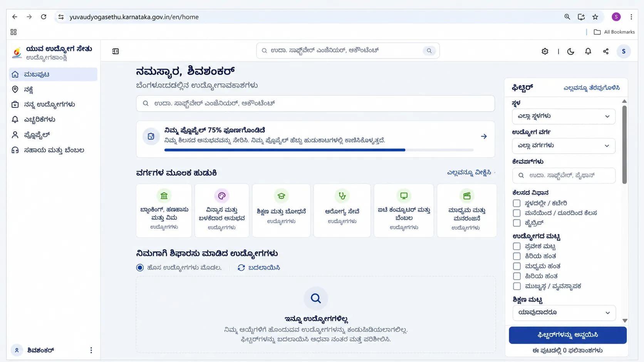This screenshot has width=644, height=362.
Task: Click the profile completion arrow icon
Action: 484,137
